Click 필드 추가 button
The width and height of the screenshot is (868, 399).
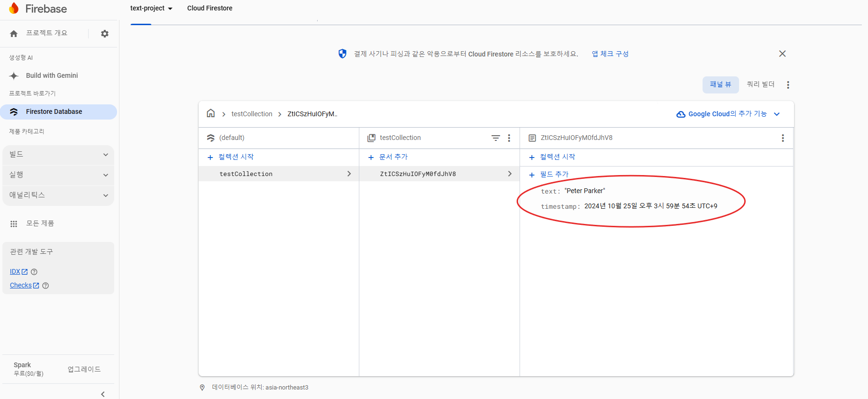[549, 175]
